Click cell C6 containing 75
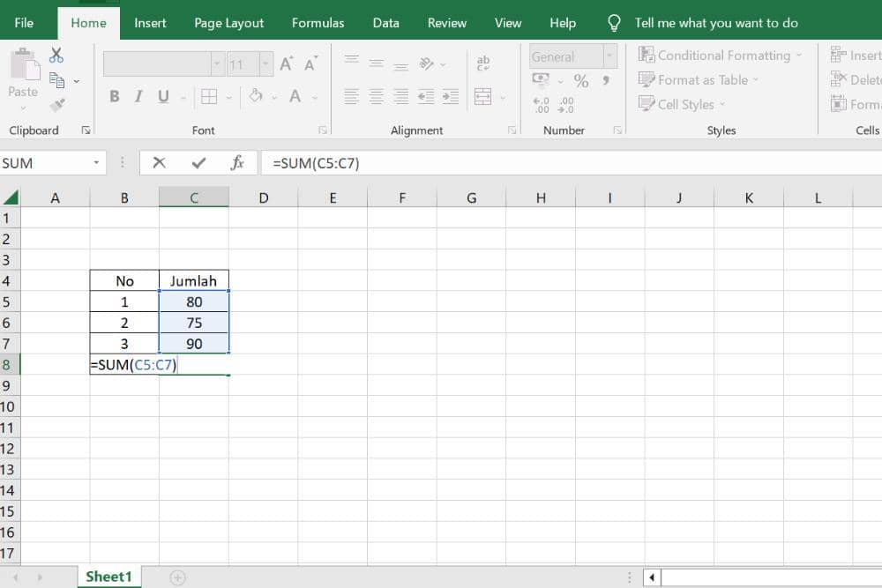The image size is (882, 588). coord(194,323)
